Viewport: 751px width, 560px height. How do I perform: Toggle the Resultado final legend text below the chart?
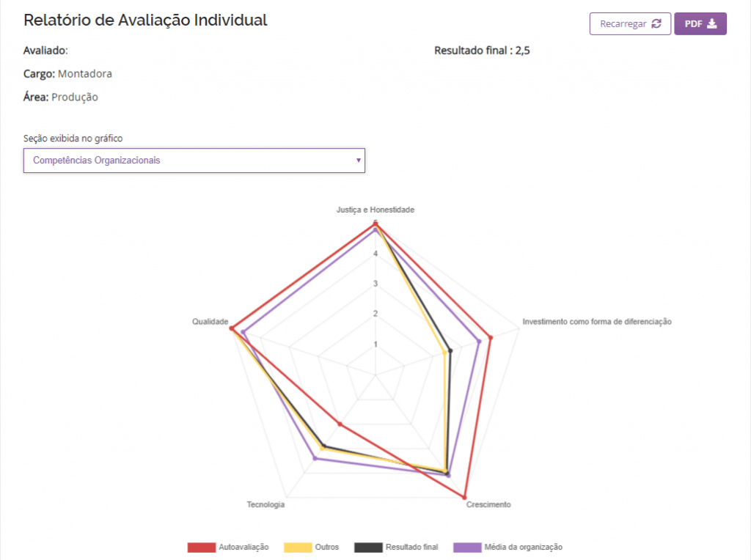[411, 547]
